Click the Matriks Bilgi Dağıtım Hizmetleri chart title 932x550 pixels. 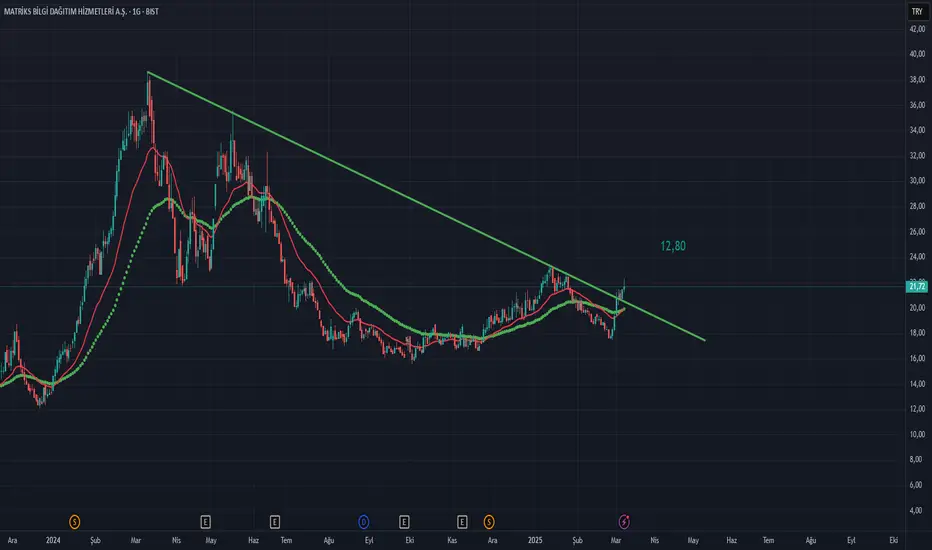pos(81,11)
